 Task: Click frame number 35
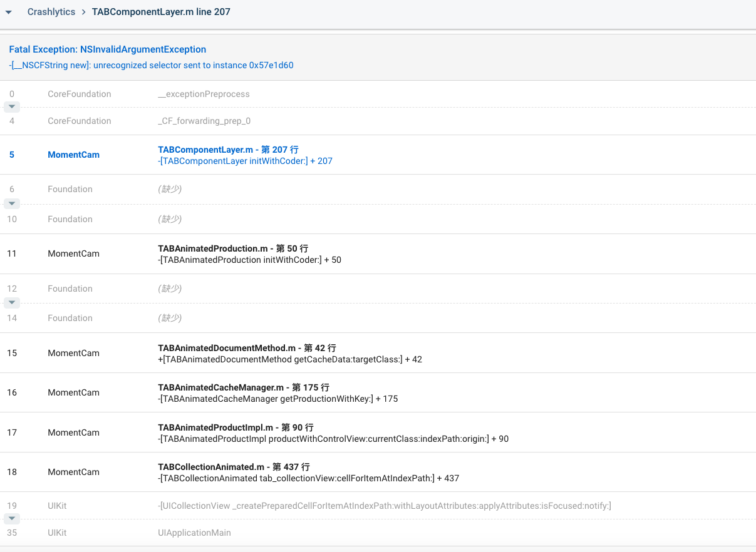pos(12,533)
